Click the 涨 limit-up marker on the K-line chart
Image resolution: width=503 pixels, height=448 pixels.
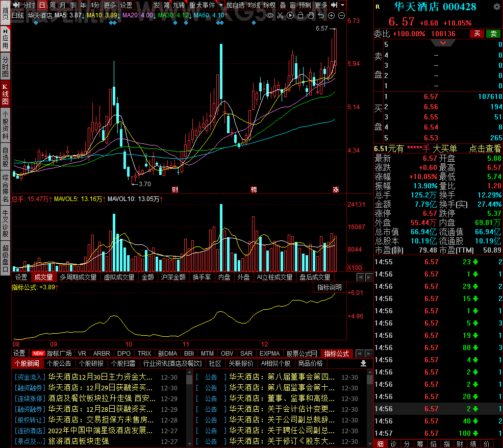click(336, 189)
